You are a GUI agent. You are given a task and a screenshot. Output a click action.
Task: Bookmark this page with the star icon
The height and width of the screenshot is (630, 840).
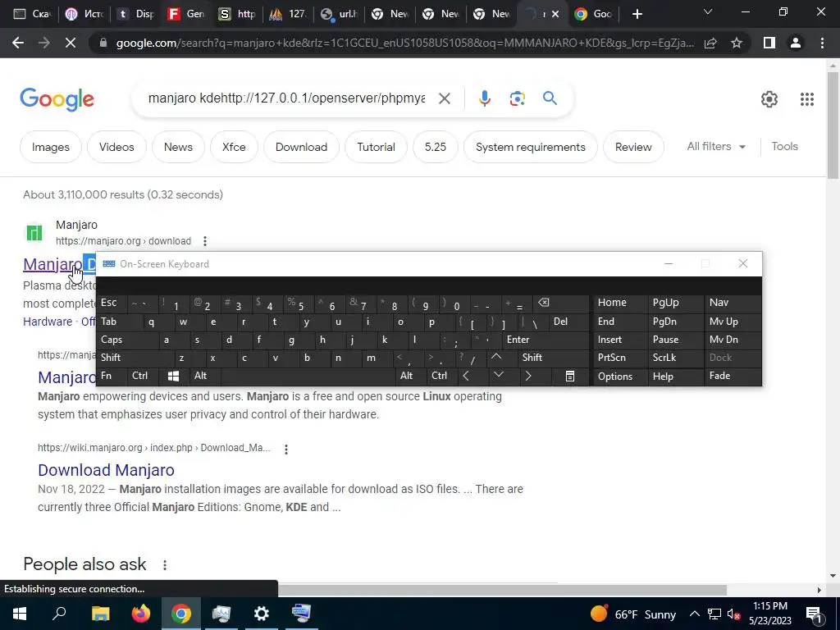pos(737,43)
